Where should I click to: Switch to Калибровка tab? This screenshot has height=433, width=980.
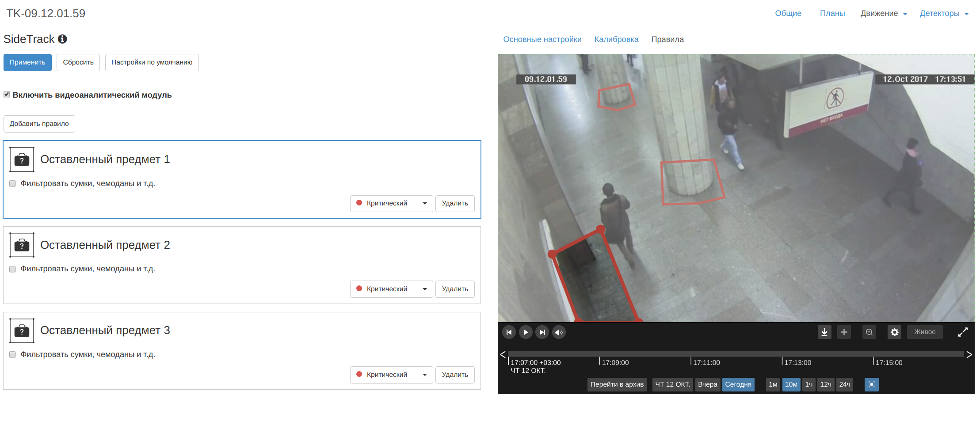(x=616, y=39)
